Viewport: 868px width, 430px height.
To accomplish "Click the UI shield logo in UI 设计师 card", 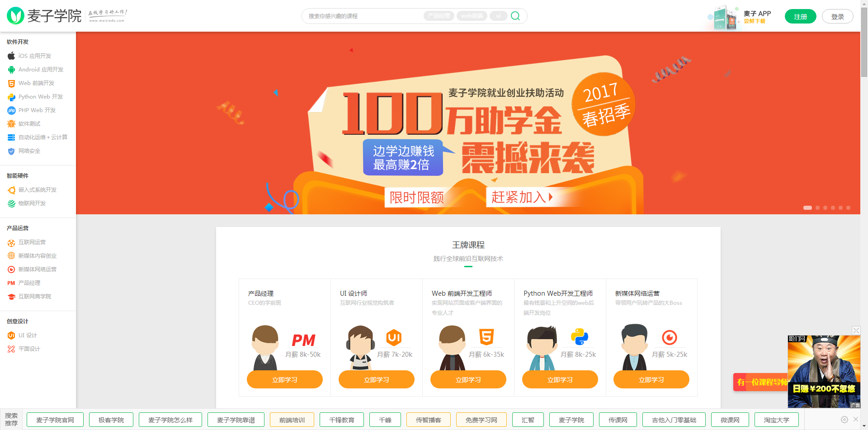I will [x=394, y=337].
